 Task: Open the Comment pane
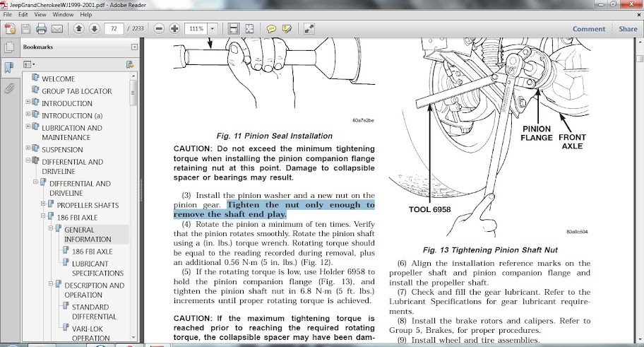coord(588,29)
